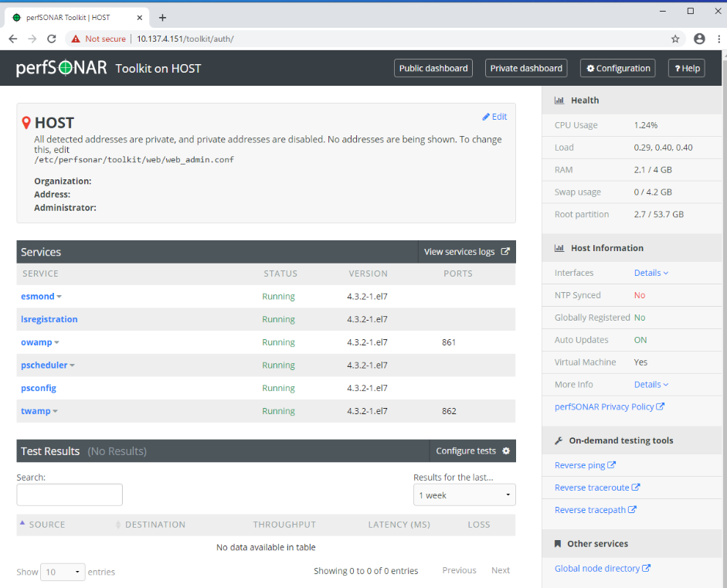Screen dimensions: 727x588
Task: Click the external-link icon after Reverse ping
Action: [x=612, y=464]
